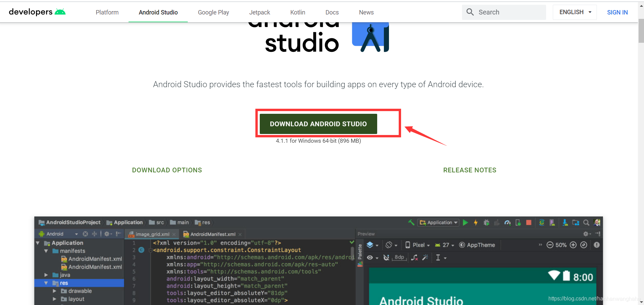Open the orientation rotate dropdown
Viewport: 644px width, 305px height.
(x=391, y=245)
